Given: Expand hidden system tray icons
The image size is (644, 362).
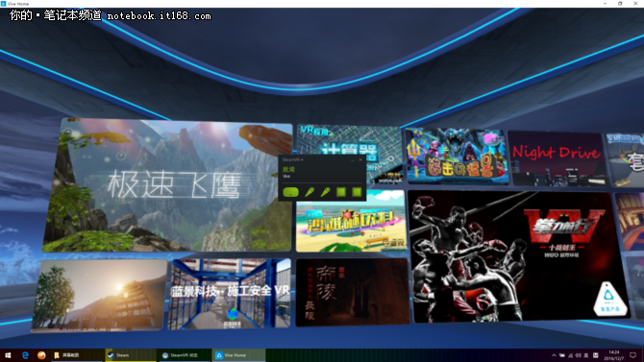Looking at the screenshot, I should coord(554,355).
